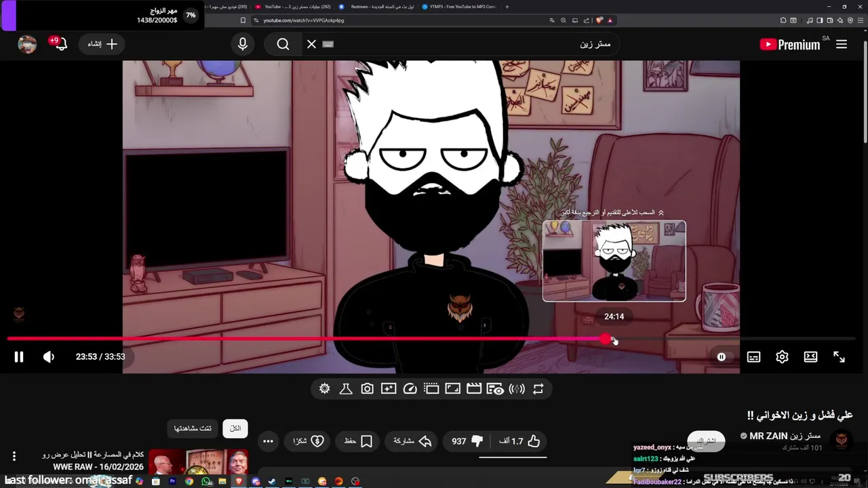Open a new browser tab
Image resolution: width=868 pixels, height=488 pixels.
(507, 7)
